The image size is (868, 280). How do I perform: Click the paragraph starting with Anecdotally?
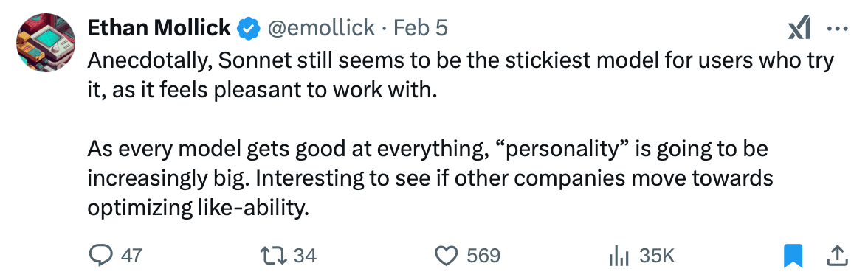(x=461, y=75)
